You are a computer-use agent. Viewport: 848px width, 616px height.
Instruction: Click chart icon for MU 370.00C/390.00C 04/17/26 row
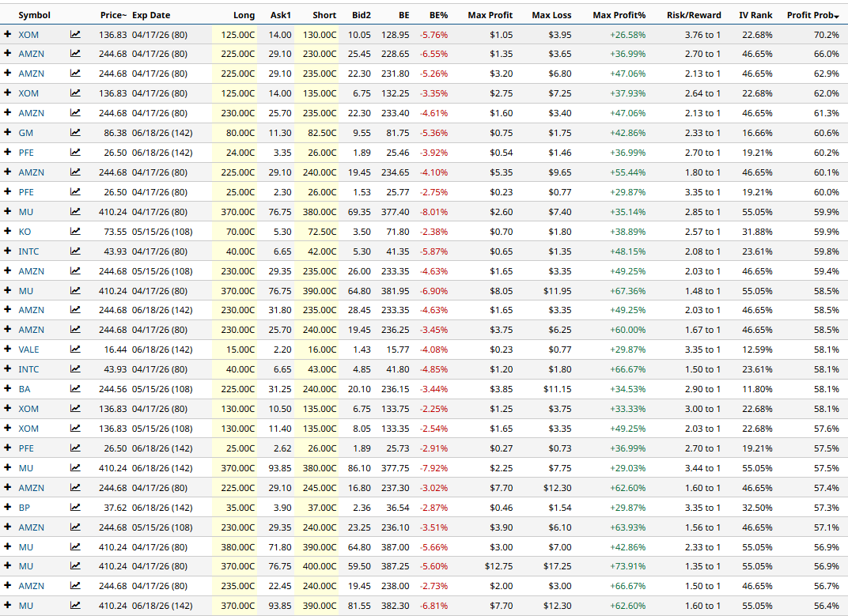(75, 291)
